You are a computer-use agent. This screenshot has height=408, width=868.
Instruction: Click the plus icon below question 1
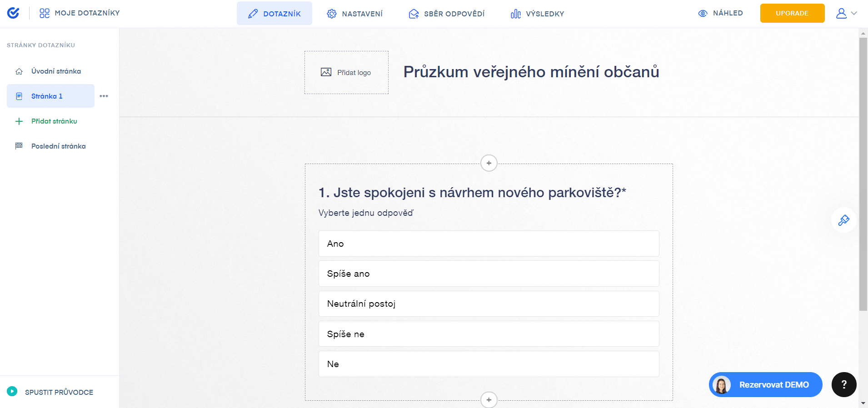pyautogui.click(x=489, y=400)
